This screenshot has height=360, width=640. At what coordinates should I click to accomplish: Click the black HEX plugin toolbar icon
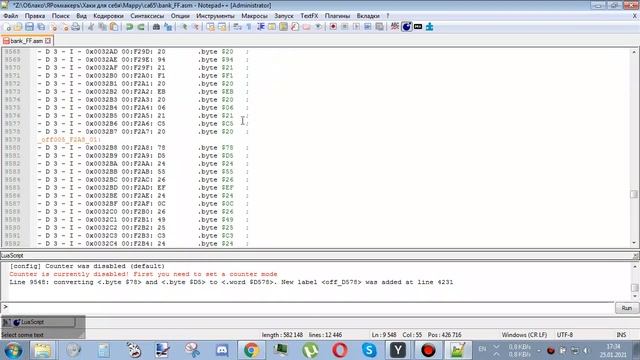(418, 27)
